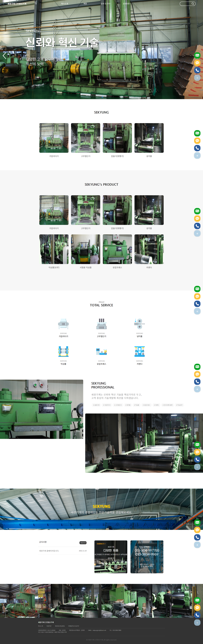203x644 pixels.
Task: Click the notice date 2022.11.10
Action: tap(83, 551)
